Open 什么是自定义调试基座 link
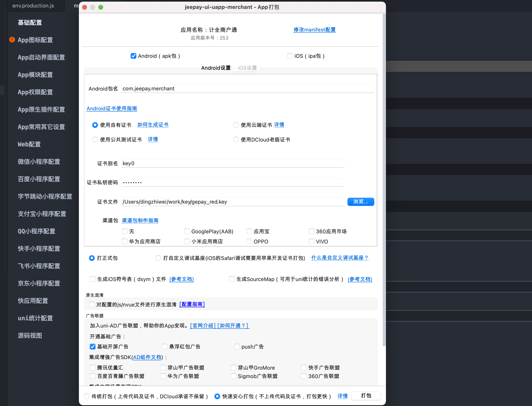This screenshot has height=406, width=532. [x=340, y=258]
